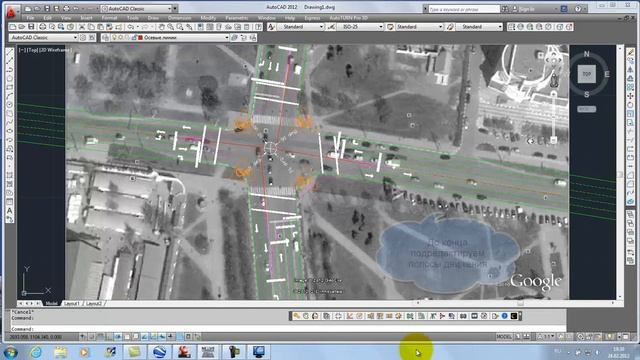Click the horizontal scrollbar thumb below drawing
This screenshot has height=360, width=640.
pos(520,303)
